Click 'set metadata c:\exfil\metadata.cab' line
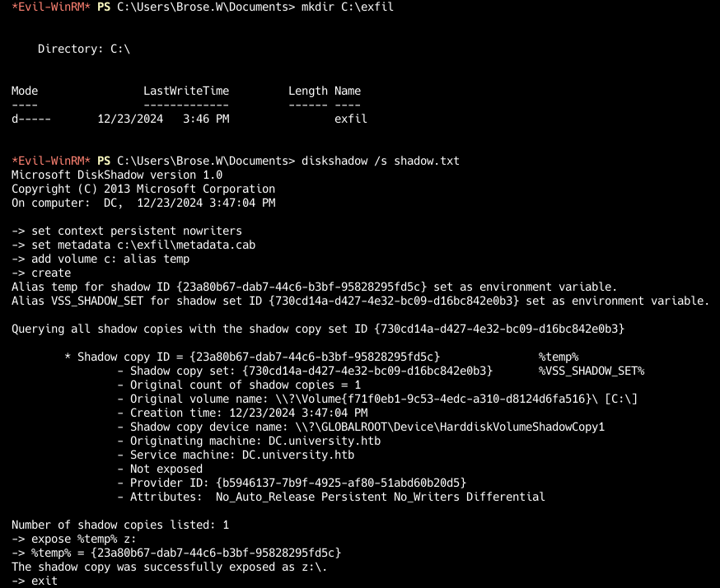Viewport: 720px width, 588px height. click(133, 245)
